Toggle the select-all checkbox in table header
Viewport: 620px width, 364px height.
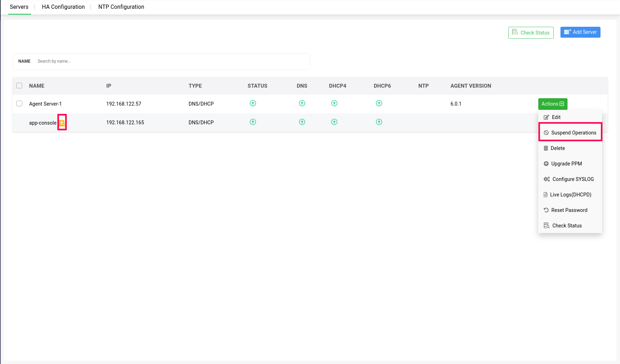[19, 86]
